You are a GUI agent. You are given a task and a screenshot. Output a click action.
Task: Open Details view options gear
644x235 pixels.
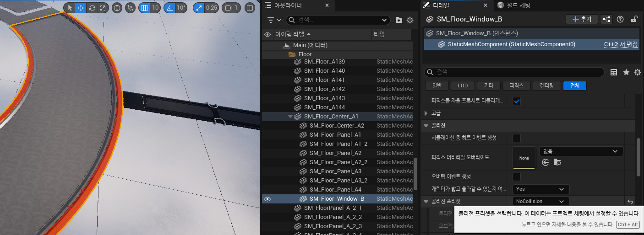pos(637,72)
